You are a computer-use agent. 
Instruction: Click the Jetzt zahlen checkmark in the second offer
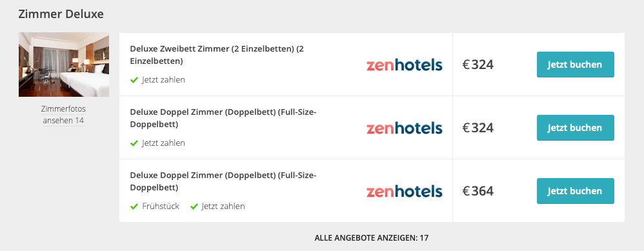coord(134,143)
